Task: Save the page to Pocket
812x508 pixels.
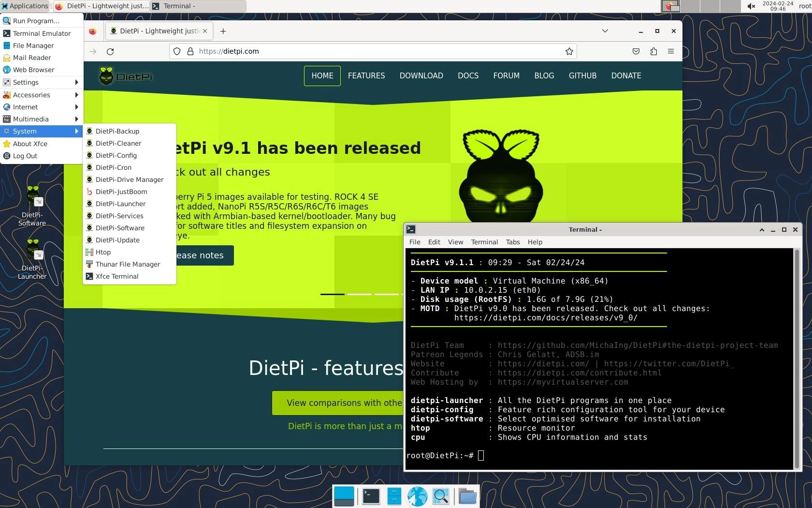Action: pyautogui.click(x=636, y=51)
